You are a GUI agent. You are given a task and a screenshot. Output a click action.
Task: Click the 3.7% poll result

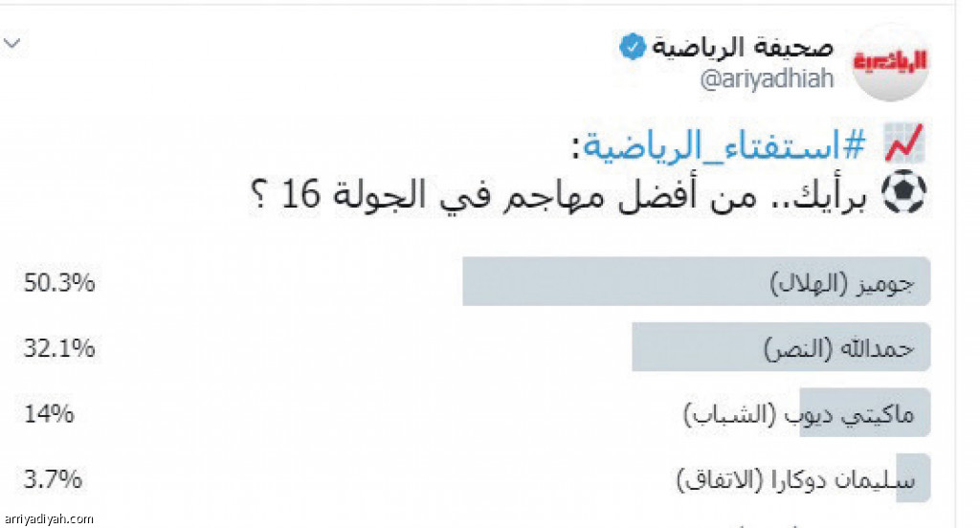click(53, 479)
